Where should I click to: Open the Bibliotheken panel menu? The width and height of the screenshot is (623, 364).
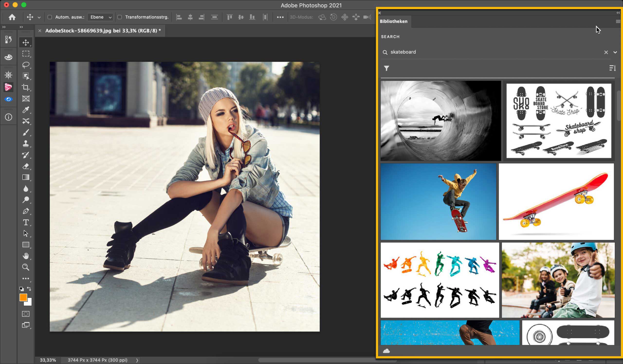click(x=618, y=21)
